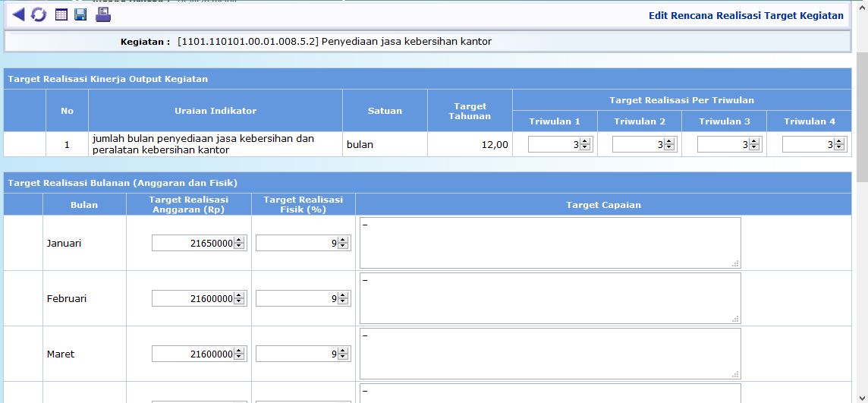Click the Triwulan 4 spinner arrows
Viewport: 868px width, 403px height.
(839, 144)
